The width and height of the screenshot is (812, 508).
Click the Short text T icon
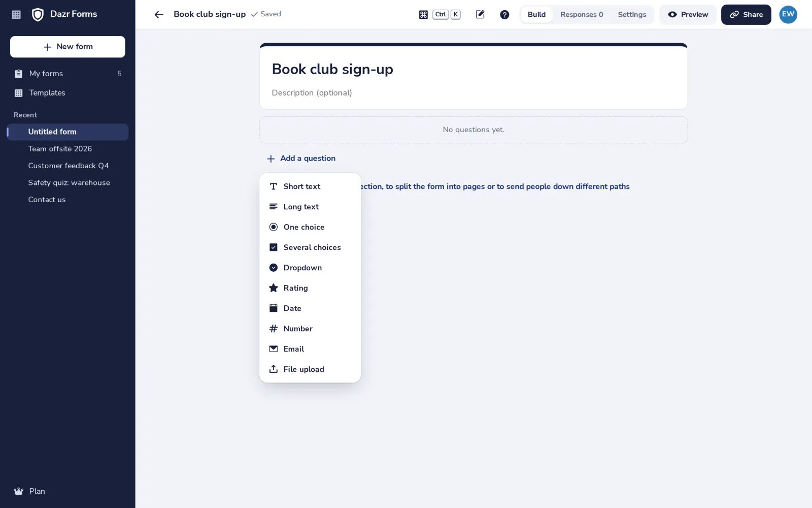pyautogui.click(x=274, y=186)
